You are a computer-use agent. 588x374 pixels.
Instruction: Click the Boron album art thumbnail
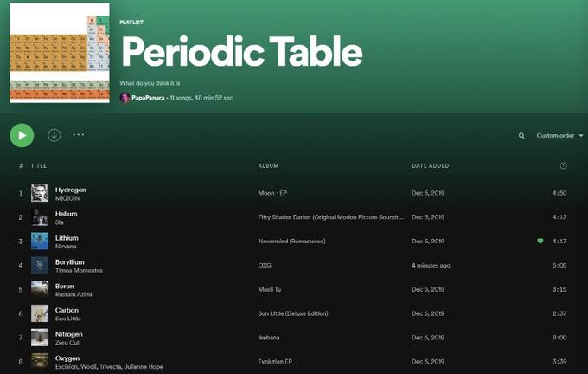40,289
